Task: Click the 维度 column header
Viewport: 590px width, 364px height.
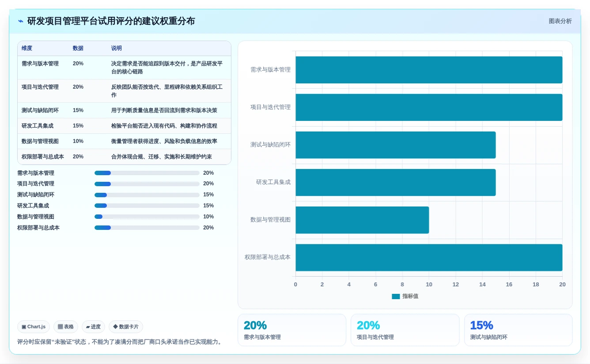Action: [27, 48]
